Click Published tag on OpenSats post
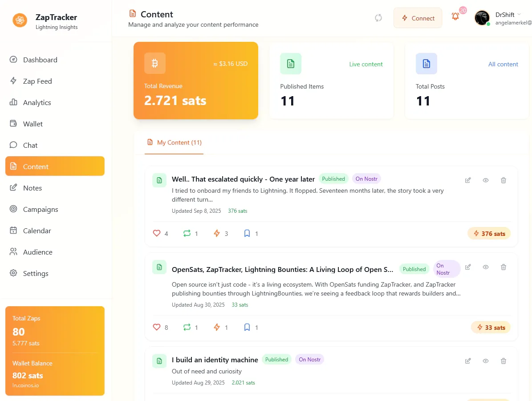This screenshot has height=401, width=532. (x=414, y=269)
